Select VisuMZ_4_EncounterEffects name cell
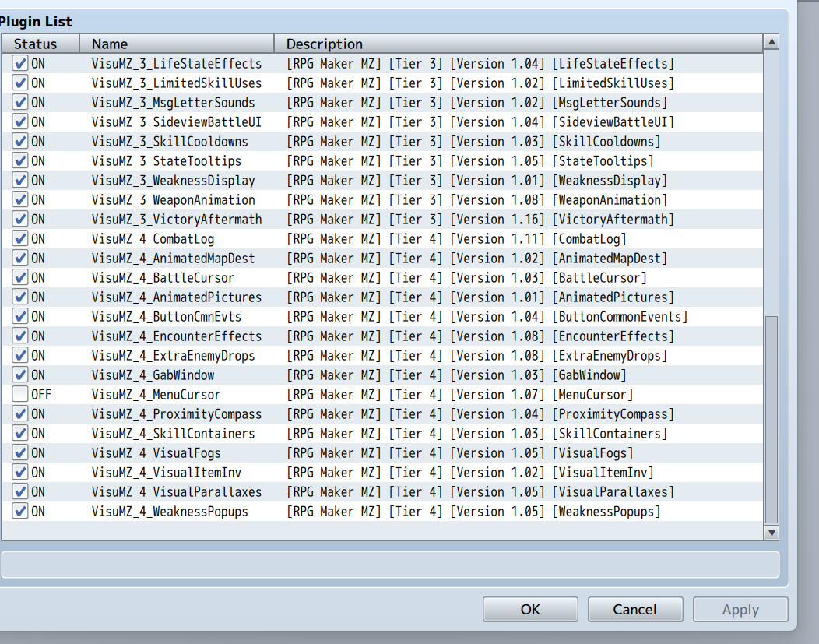 177,336
